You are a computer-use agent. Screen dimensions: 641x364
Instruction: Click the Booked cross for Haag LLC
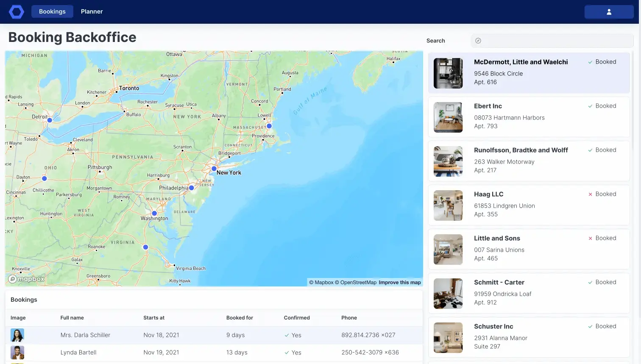[590, 195]
